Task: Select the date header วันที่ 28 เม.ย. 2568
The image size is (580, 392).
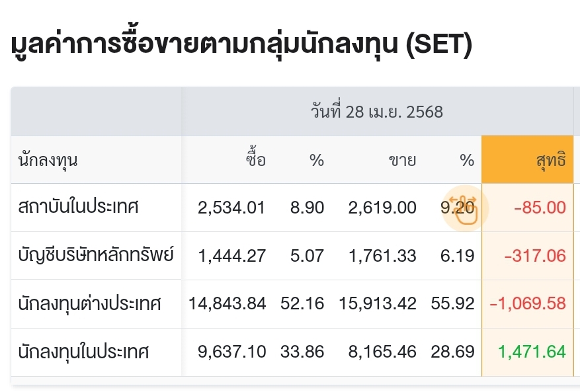Action: 377,111
